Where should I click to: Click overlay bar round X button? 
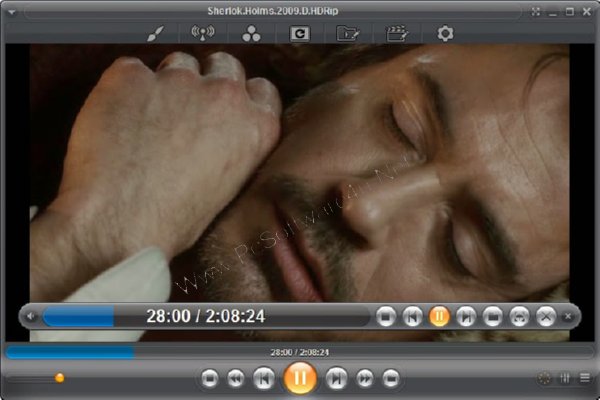pyautogui.click(x=546, y=317)
